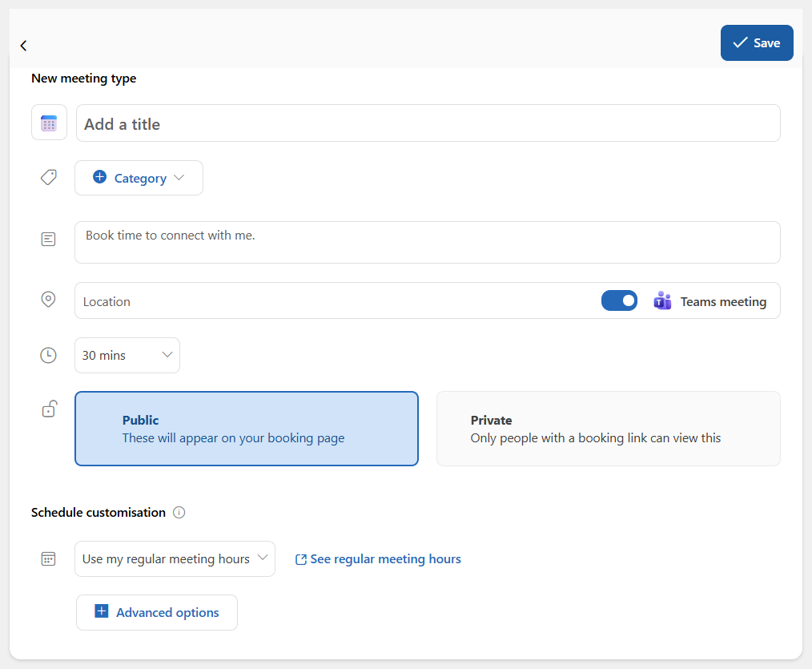Click the unlocked padlock icon
This screenshot has height=669, width=812.
coord(49,409)
